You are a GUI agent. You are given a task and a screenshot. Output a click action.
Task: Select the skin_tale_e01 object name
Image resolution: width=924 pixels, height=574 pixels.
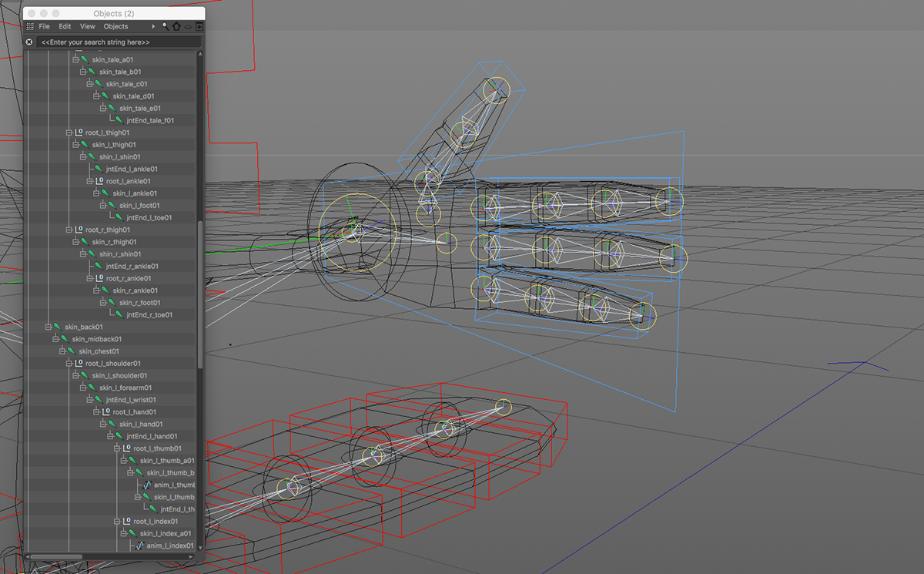(x=139, y=109)
